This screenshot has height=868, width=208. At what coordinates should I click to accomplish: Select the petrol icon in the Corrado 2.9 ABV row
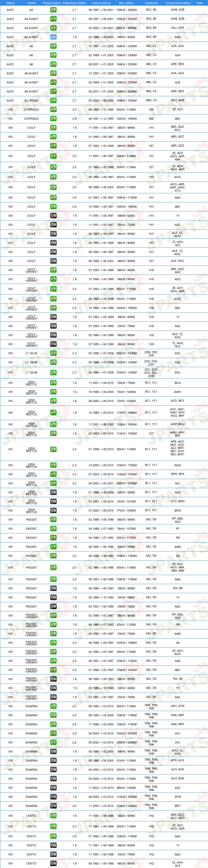pyautogui.click(x=53, y=119)
